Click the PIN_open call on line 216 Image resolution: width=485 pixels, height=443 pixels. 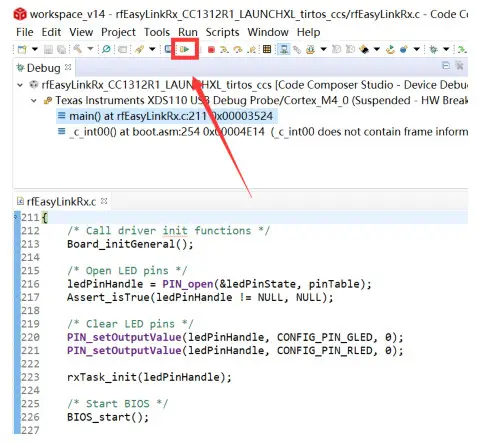(188, 284)
